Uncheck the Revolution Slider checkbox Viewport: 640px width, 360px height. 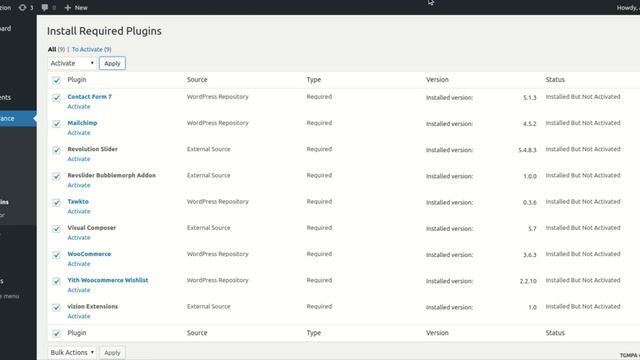pyautogui.click(x=56, y=150)
